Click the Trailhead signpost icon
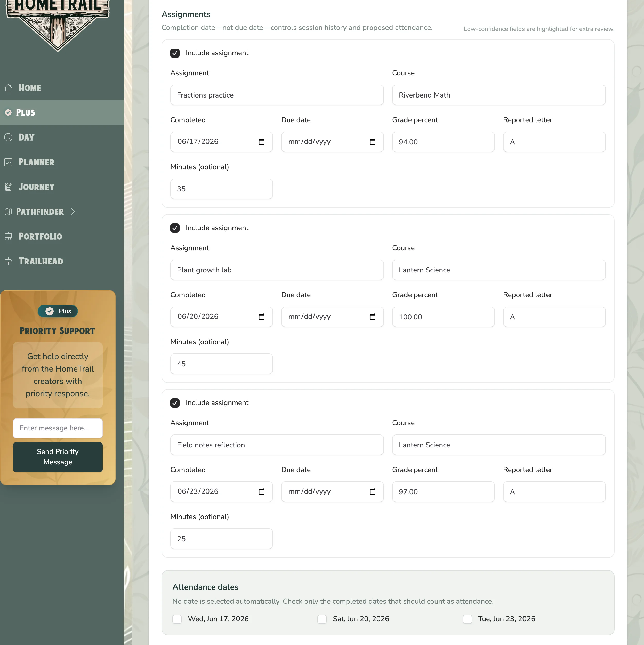This screenshot has height=645, width=644. pos(8,261)
